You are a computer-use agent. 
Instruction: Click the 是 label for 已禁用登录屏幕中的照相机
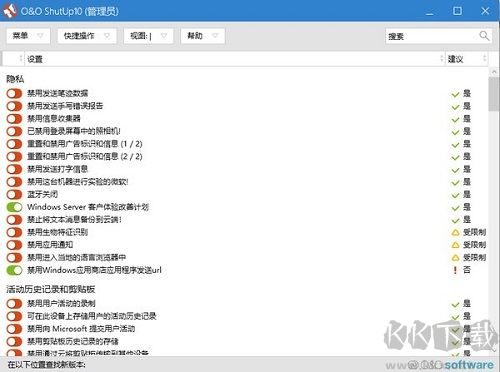[x=467, y=131]
